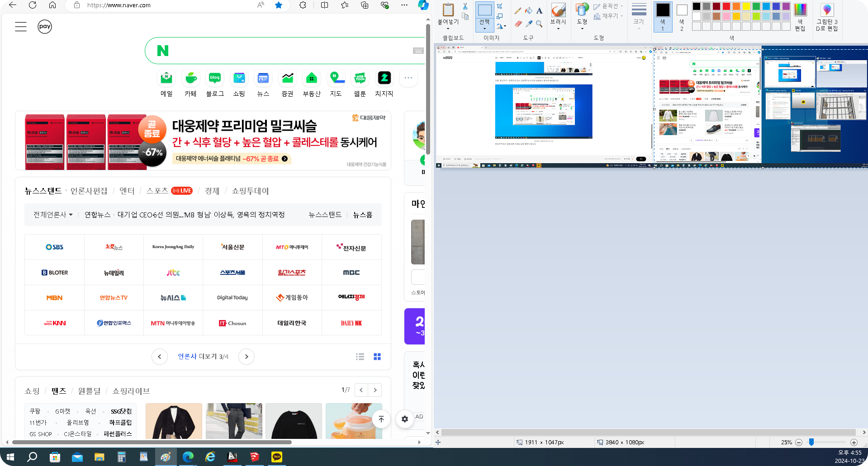Image resolution: width=868 pixels, height=466 pixels.
Task: Open Naver Real Estate (부동산) shortcut
Action: 312,84
